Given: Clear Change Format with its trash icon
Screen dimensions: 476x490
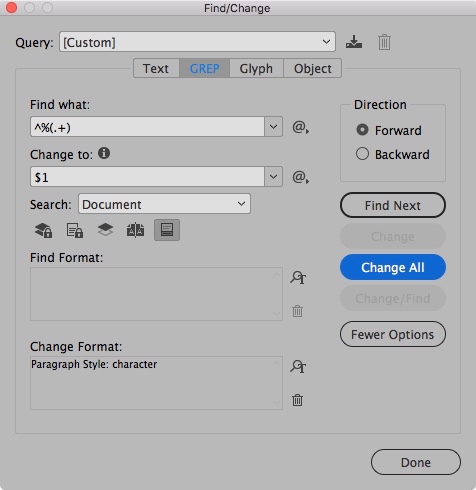Looking at the screenshot, I should point(297,400).
